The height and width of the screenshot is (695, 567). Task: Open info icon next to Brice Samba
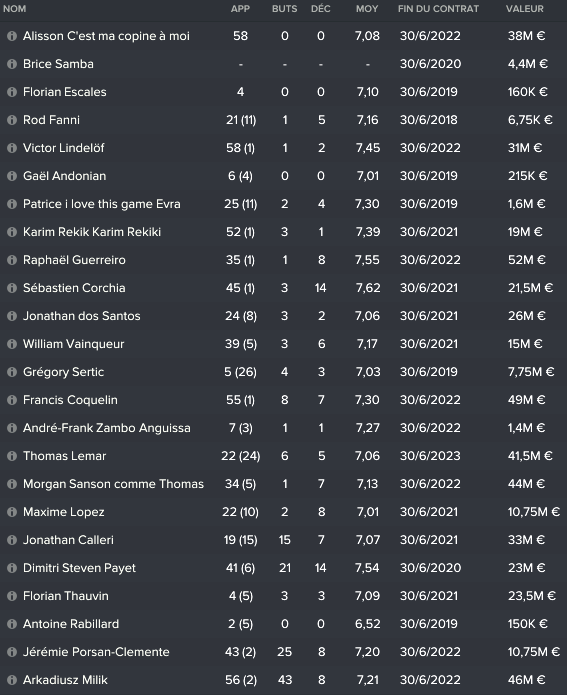[12, 64]
